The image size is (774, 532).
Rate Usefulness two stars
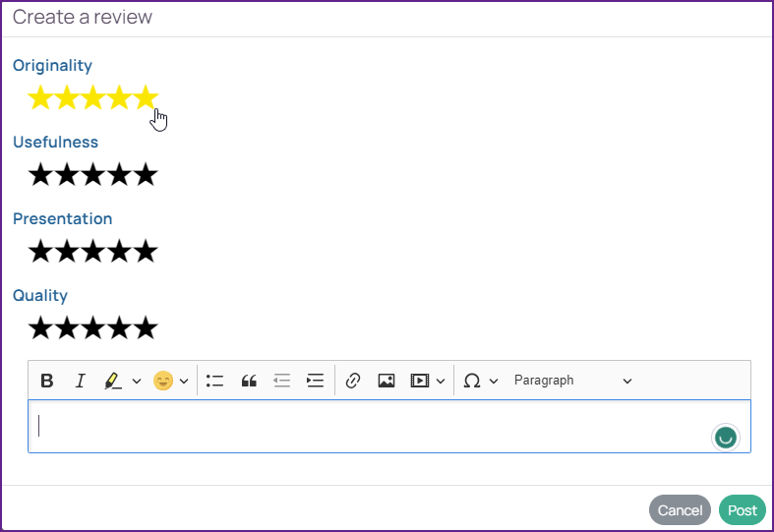pyautogui.click(x=67, y=174)
